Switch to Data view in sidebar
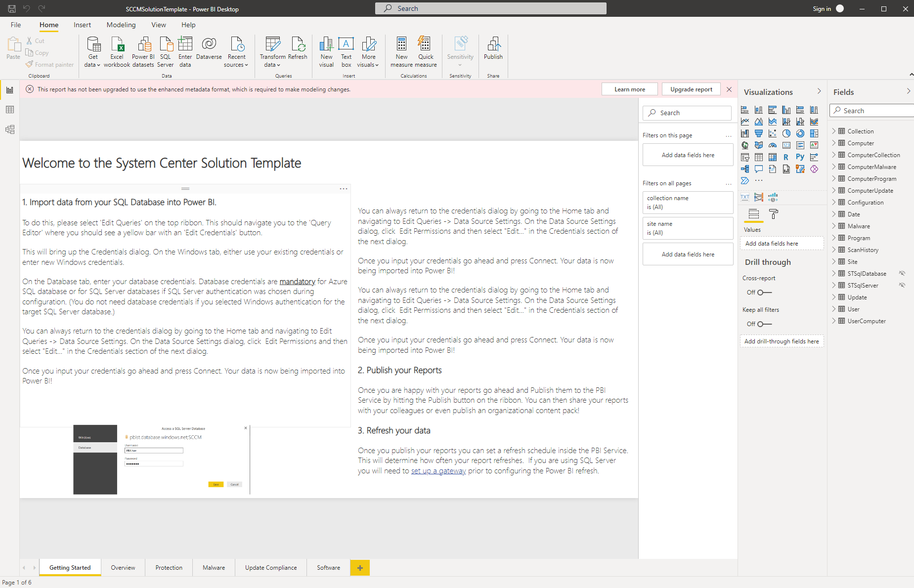Screen dimensions: 914x588 coord(10,110)
